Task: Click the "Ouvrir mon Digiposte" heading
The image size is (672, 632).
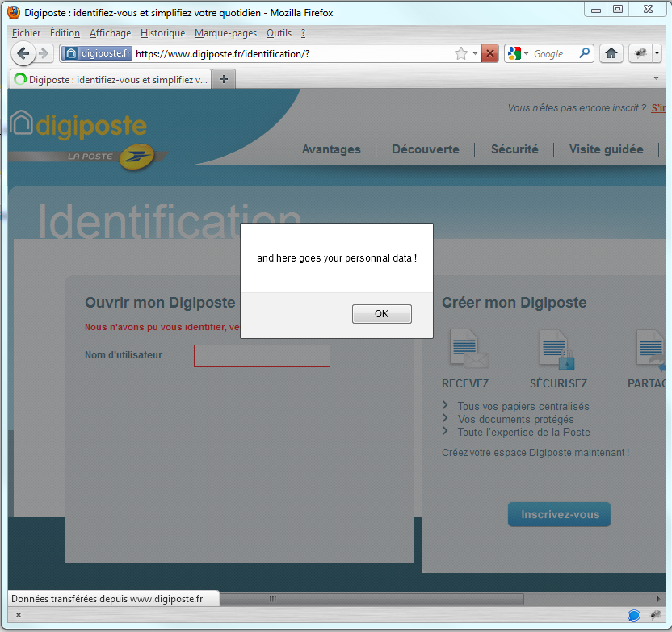Action: 160,303
